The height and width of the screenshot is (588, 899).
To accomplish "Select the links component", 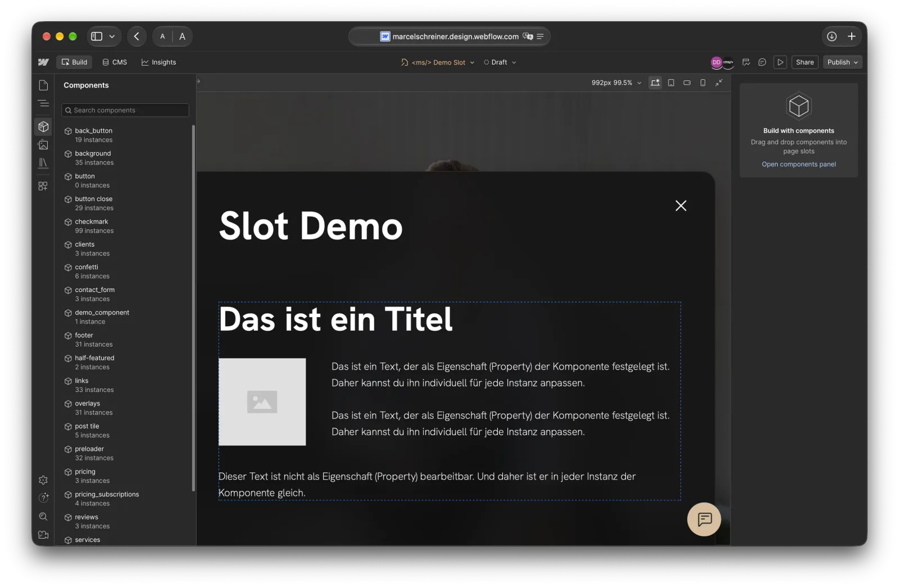I will 125,385.
